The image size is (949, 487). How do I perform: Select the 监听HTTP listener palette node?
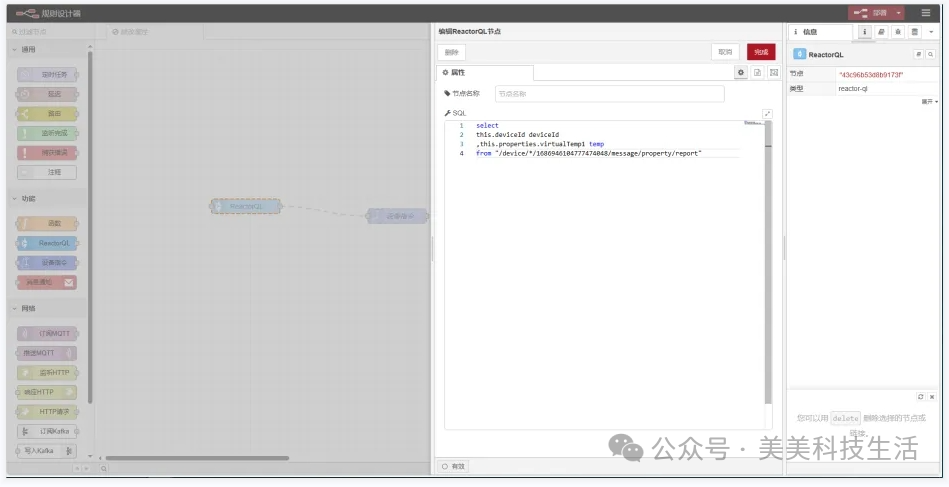click(x=47, y=373)
